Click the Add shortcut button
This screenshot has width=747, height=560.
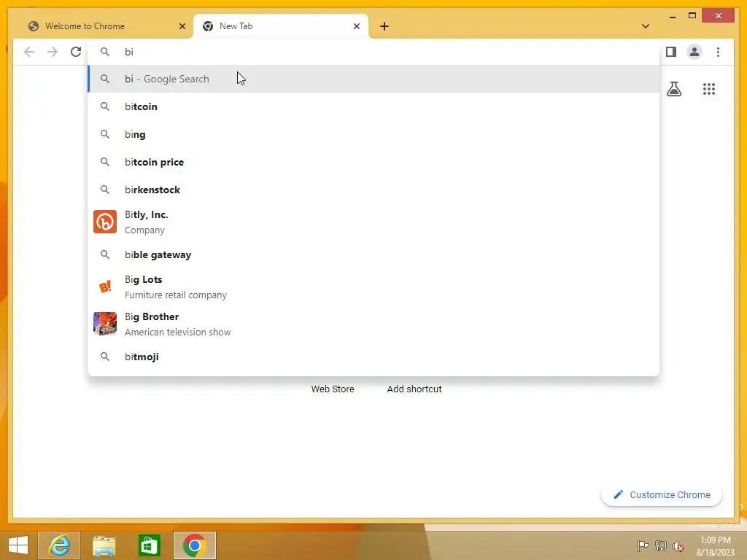point(414,389)
